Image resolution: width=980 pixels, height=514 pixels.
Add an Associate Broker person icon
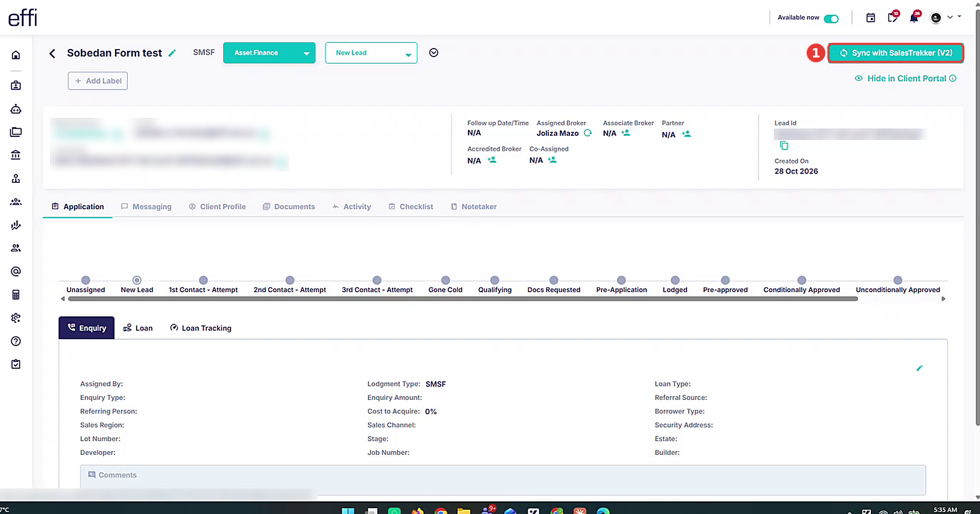[626, 133]
